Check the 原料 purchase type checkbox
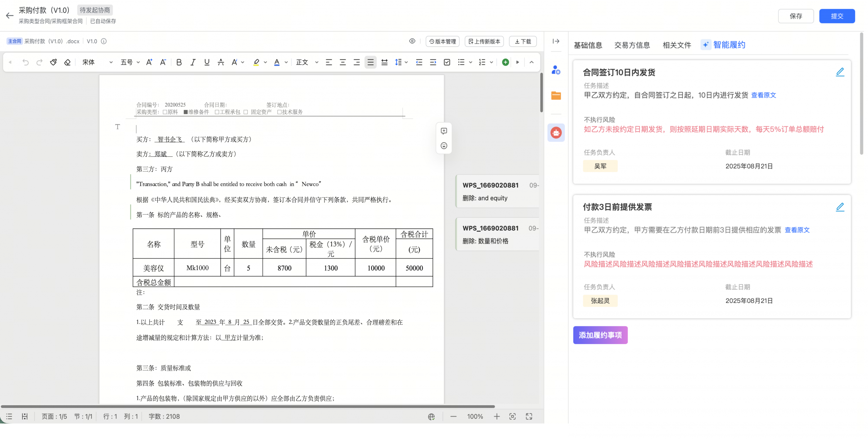 [x=165, y=112]
